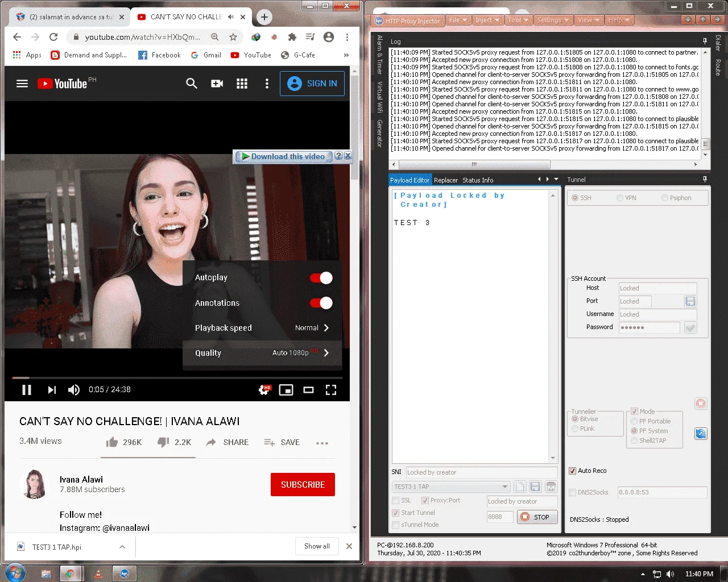The height and width of the screenshot is (582, 728).
Task: Mute the YouTube player volume
Action: pos(74,390)
